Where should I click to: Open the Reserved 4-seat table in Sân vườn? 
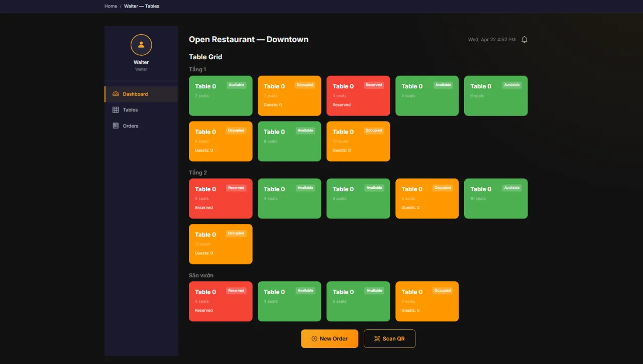221,301
